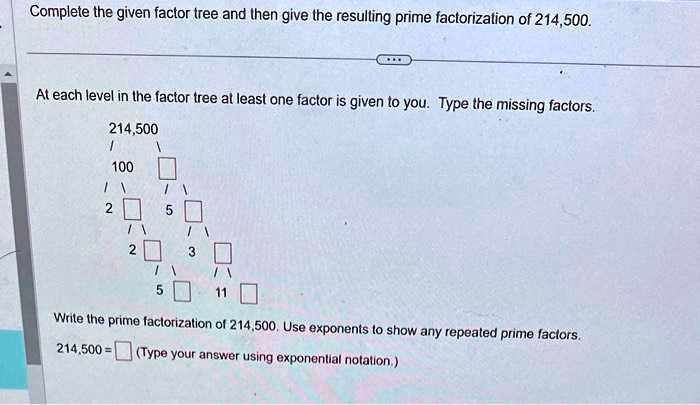Click the prime factorization answer box

point(122,350)
